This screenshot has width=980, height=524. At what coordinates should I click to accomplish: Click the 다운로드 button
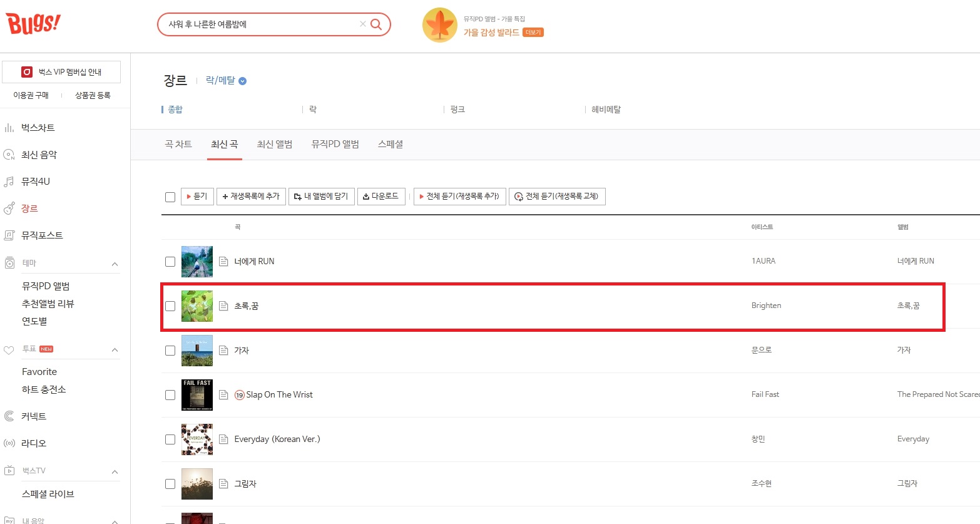tap(381, 197)
